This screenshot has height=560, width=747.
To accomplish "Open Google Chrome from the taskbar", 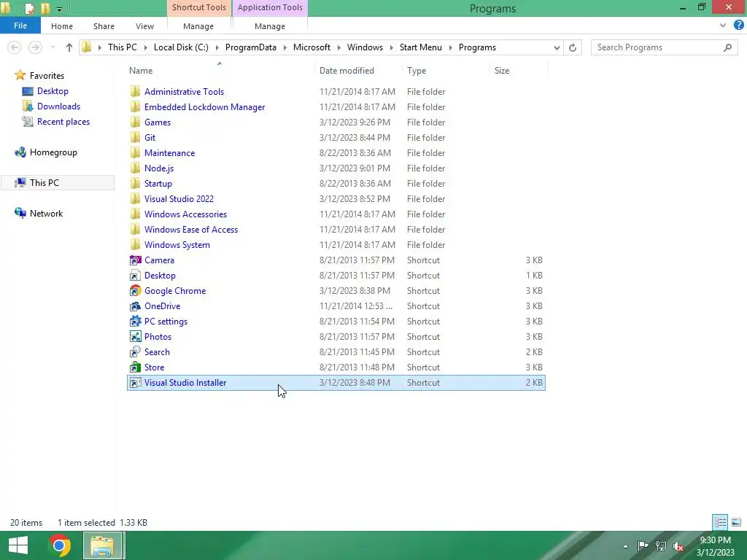I will pyautogui.click(x=59, y=545).
